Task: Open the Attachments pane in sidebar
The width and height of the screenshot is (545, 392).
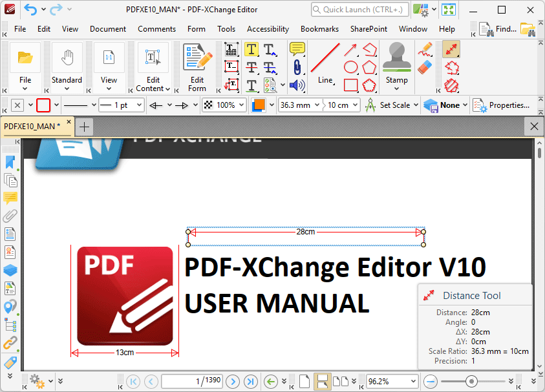Action: coord(10,216)
